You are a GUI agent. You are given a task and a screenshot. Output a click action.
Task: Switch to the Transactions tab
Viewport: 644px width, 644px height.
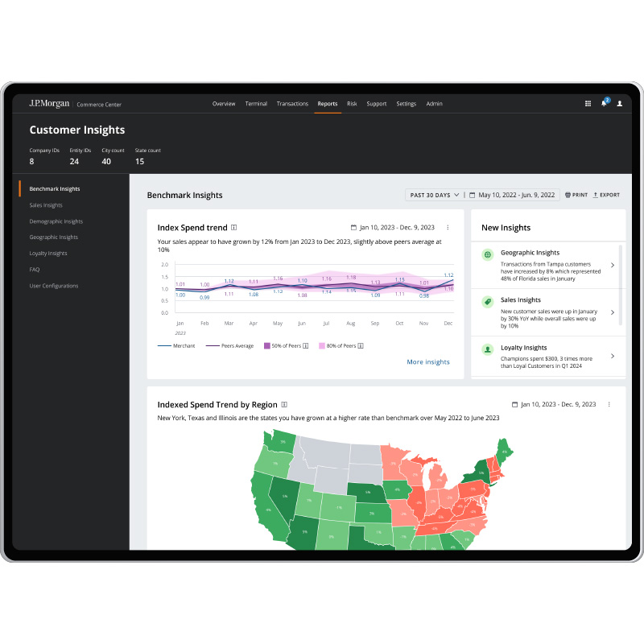click(292, 104)
